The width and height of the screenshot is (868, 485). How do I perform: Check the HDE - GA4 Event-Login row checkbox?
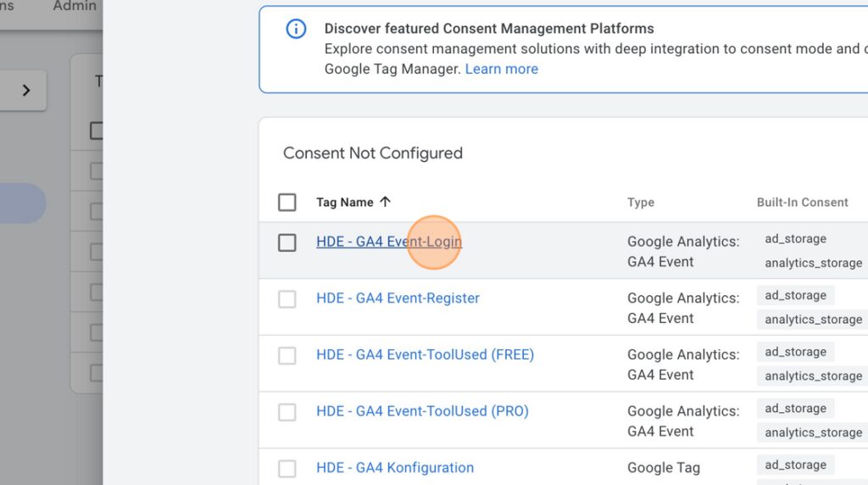[287, 242]
